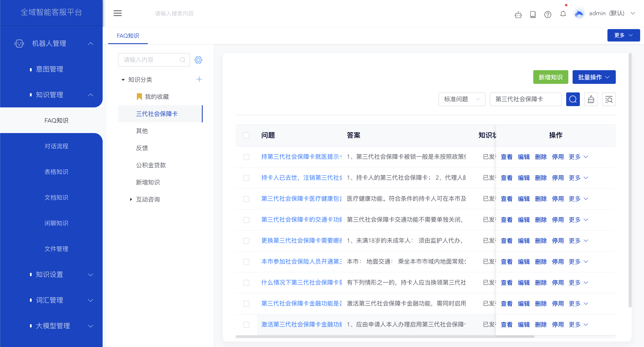Check the row for 持卡人已去世 question

pos(246,178)
